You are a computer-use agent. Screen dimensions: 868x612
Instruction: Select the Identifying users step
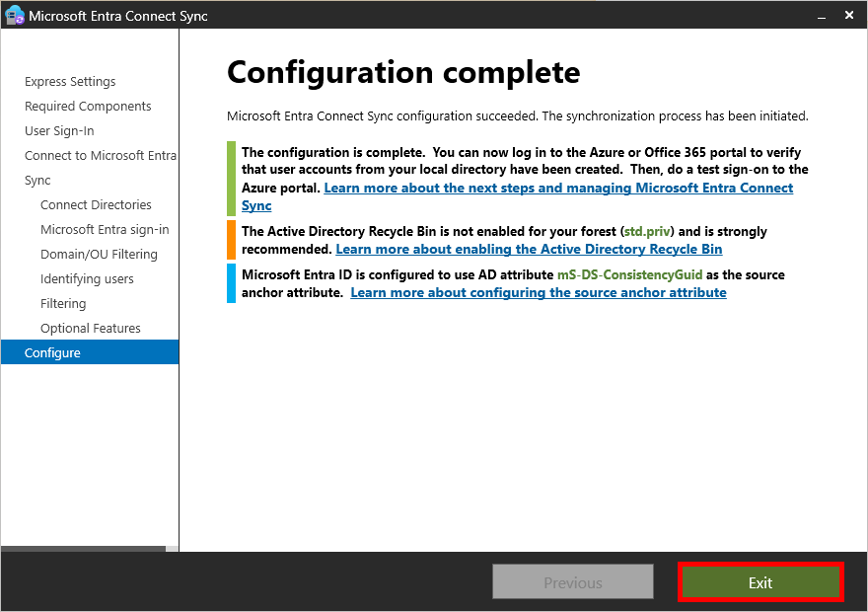point(86,278)
